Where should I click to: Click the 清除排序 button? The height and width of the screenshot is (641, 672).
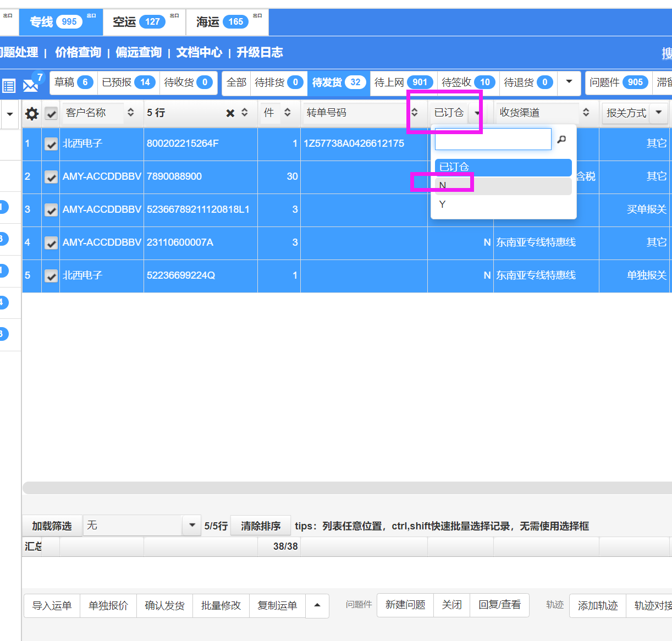click(x=261, y=526)
